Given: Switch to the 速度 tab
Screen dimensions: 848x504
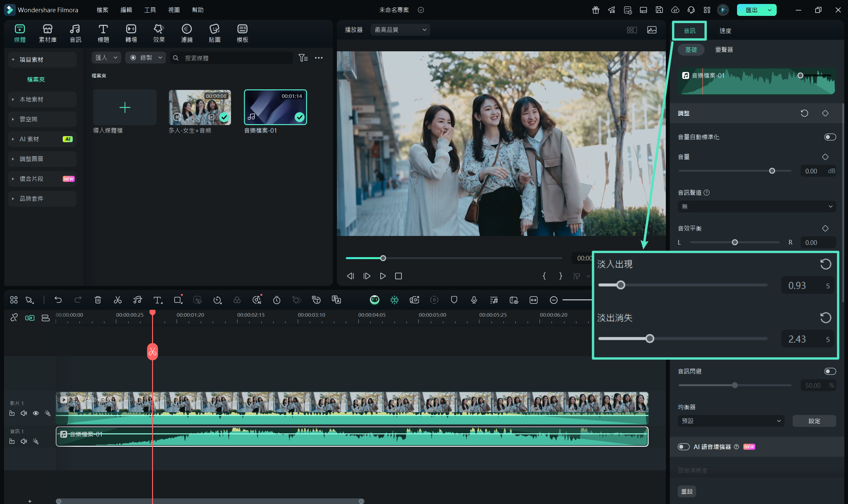Looking at the screenshot, I should tap(725, 30).
